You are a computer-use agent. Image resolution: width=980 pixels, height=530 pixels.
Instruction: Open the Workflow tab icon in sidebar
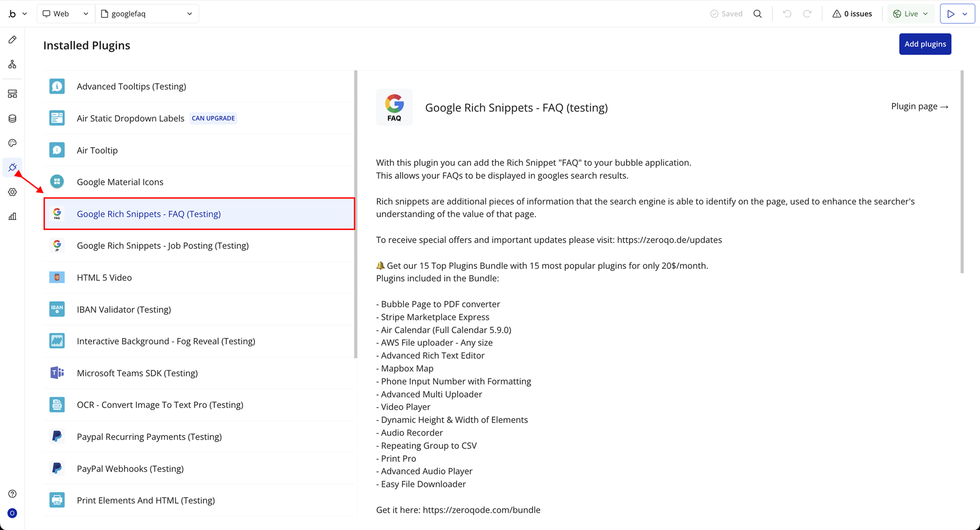pos(12,64)
